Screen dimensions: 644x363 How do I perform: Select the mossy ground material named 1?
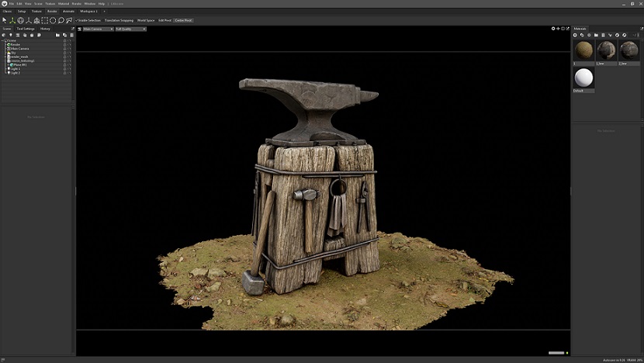pos(583,50)
